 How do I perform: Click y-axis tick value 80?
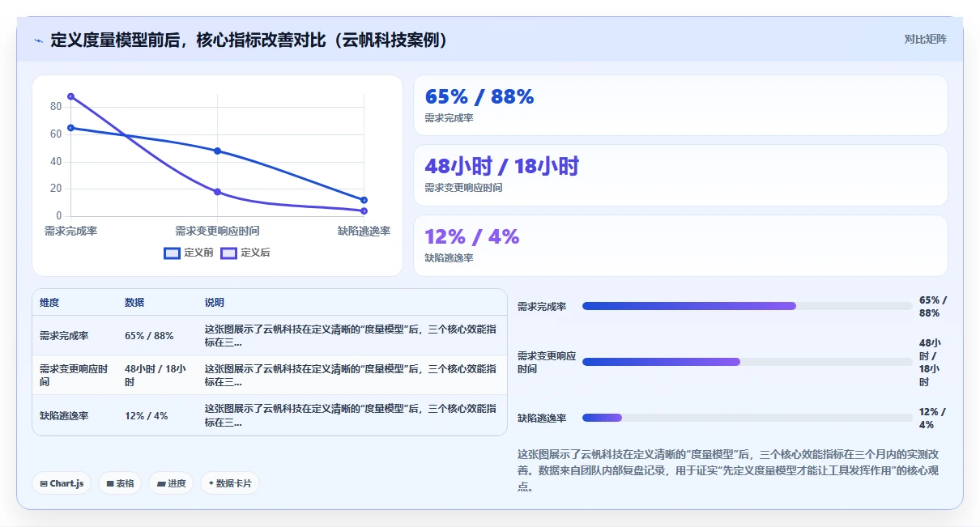56,107
